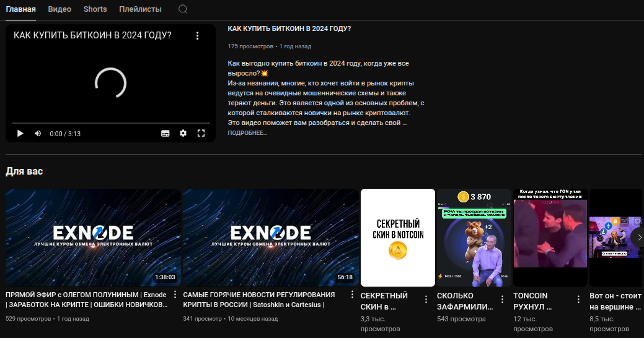Viewport: 644px width, 338px height.
Task: Open the 56:18 Exnode video thumbnail
Action: coord(271,238)
